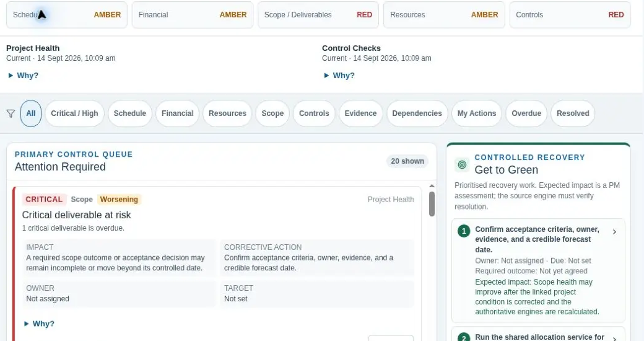Viewport: 644px width, 341px height.
Task: Click the CORRECTIVE ACTION text block
Action: tap(317, 258)
